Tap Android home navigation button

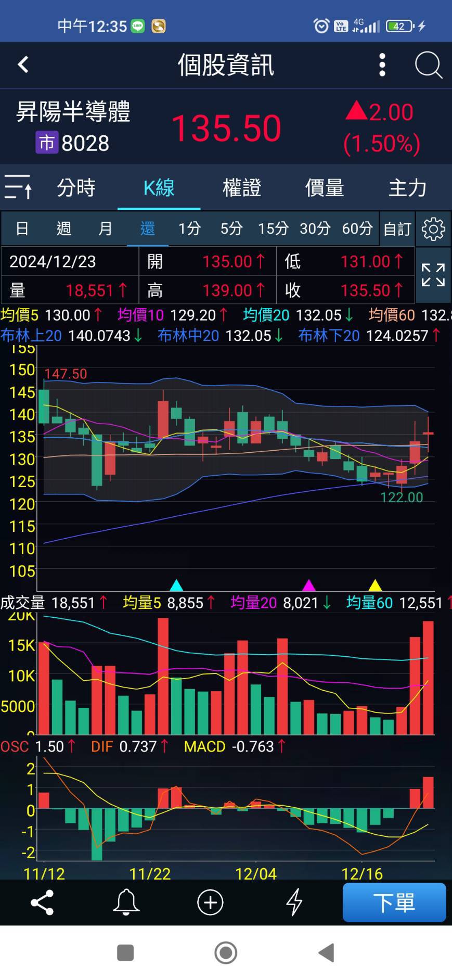tap(226, 953)
